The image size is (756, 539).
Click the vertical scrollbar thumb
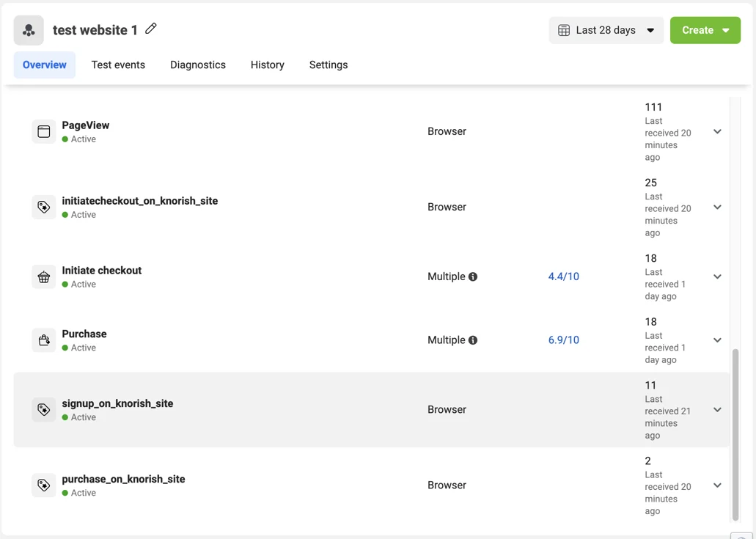(x=735, y=433)
